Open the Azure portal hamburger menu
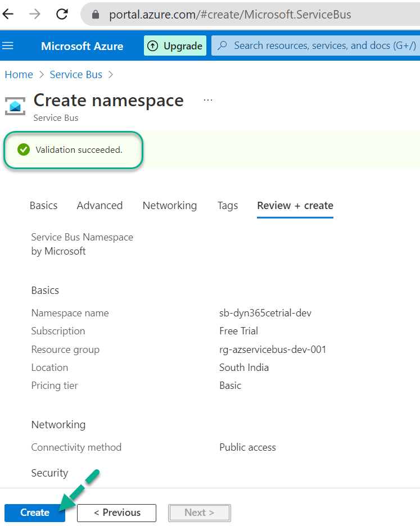Image resolution: width=420 pixels, height=526 pixels. [8, 46]
